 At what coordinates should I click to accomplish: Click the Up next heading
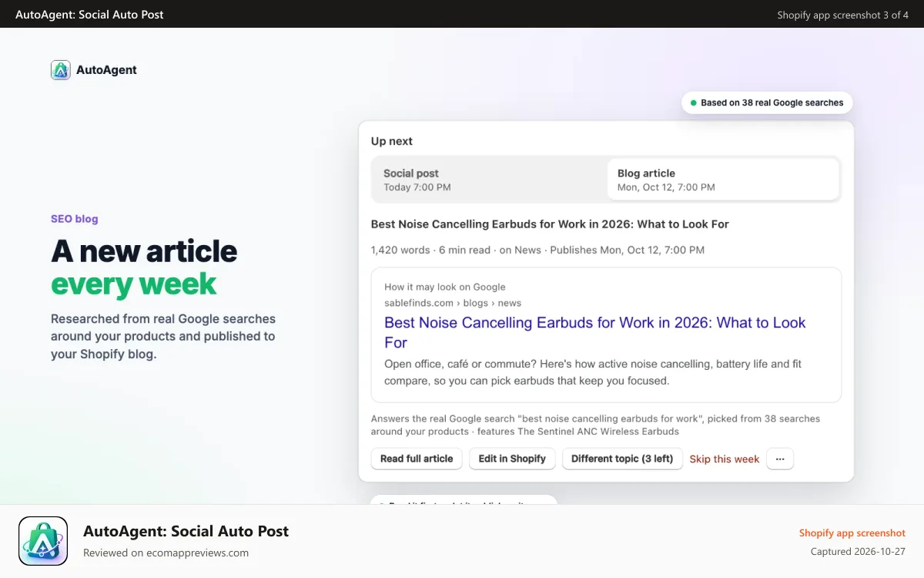[392, 141]
